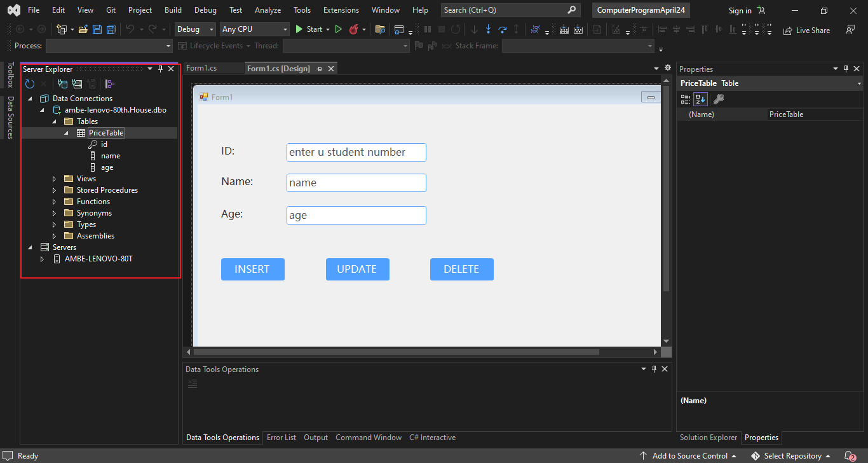Click the DELETE button on the form
The image size is (868, 463).
point(462,269)
